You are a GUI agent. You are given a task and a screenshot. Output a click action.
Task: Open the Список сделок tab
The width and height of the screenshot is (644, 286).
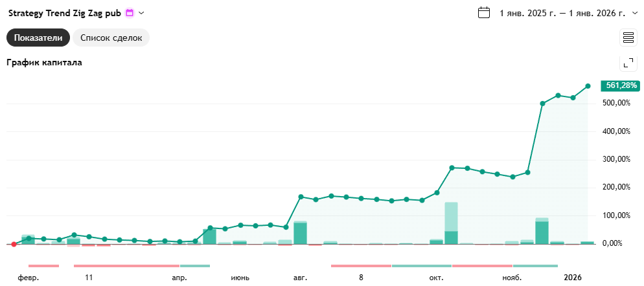point(111,38)
